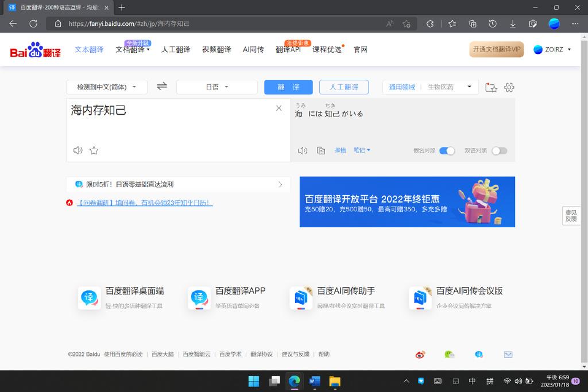This screenshot has height=392, width=588.
Task: Clear source text with the X icon
Action: 278,108
